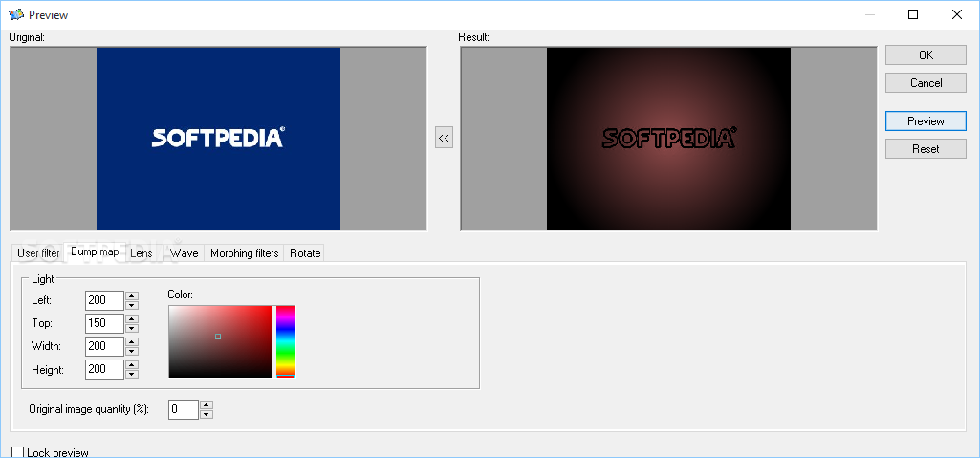Click the Result image preview
The image size is (980, 458).
pos(668,139)
